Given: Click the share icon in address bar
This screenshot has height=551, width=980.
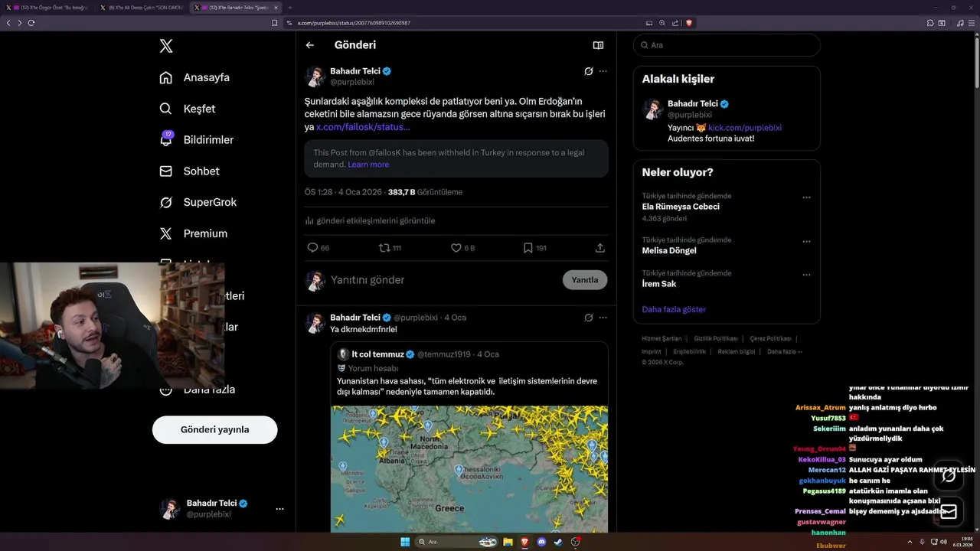Looking at the screenshot, I should tap(675, 23).
